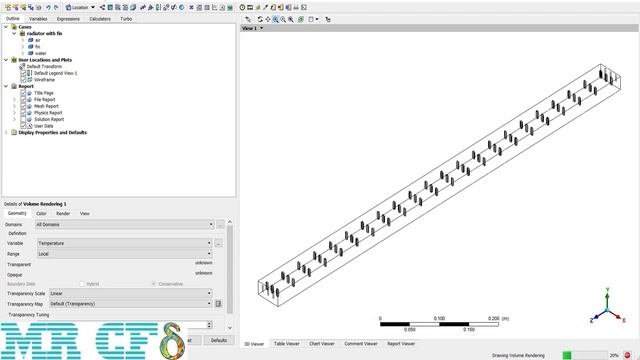This screenshot has height=360, width=640.
Task: Click the Fit View magnifier icon
Action: coord(291,19)
